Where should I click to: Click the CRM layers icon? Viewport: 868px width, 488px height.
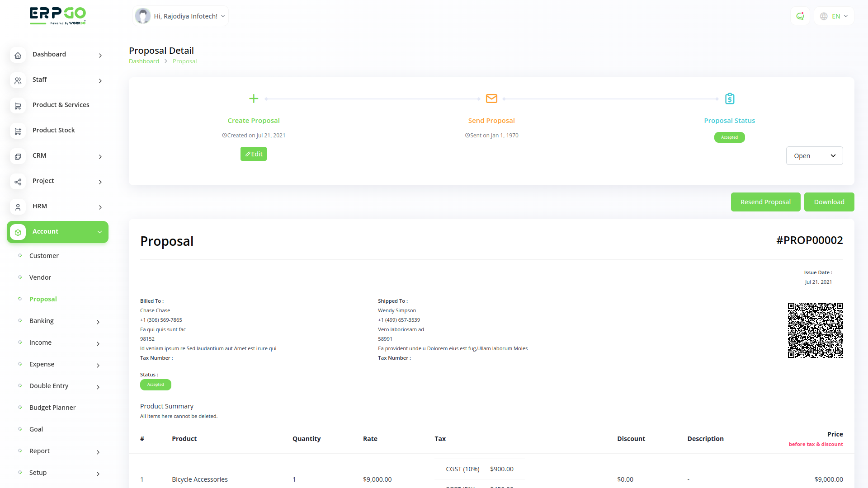click(x=18, y=156)
